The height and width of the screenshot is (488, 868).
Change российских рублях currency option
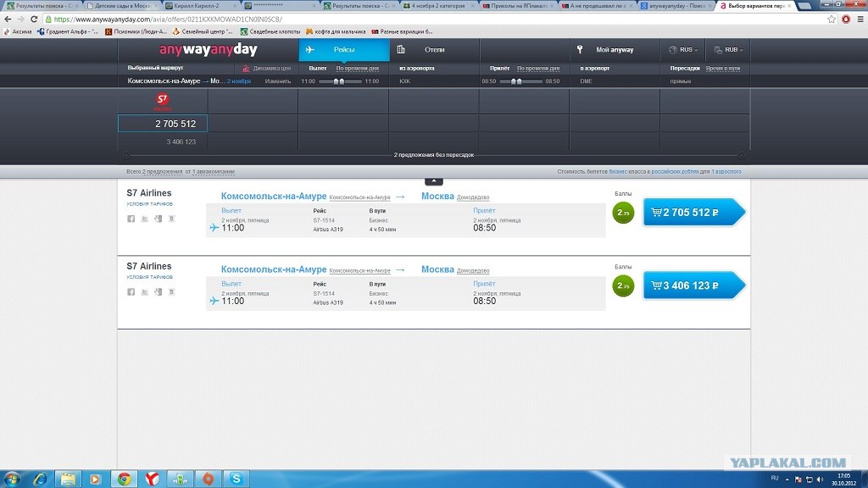[675, 171]
